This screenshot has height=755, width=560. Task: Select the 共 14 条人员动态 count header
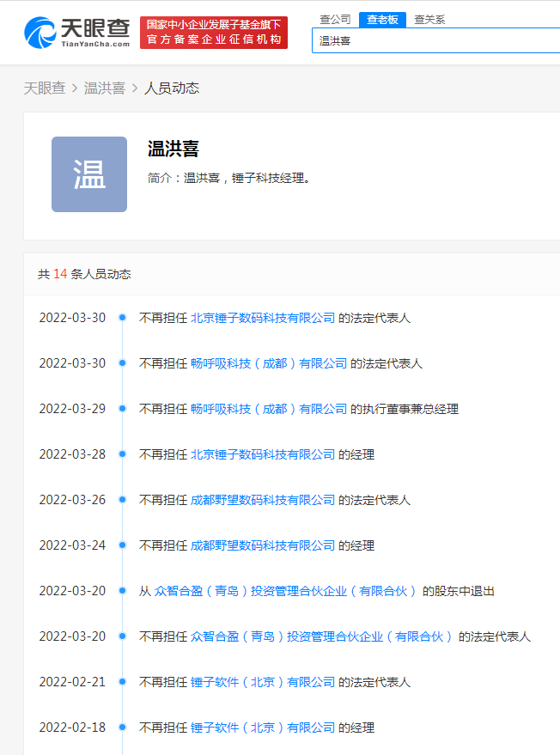[x=84, y=274]
